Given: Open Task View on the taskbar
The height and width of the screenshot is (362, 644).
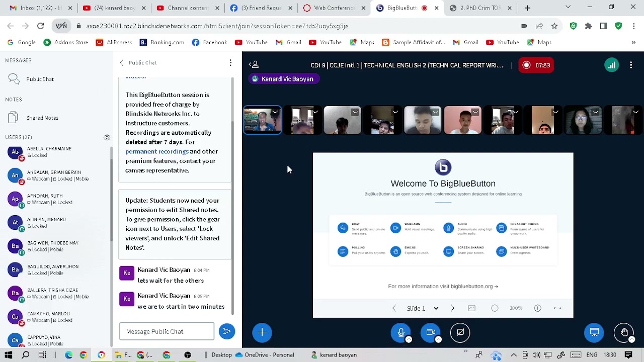Looking at the screenshot, I should (42, 355).
